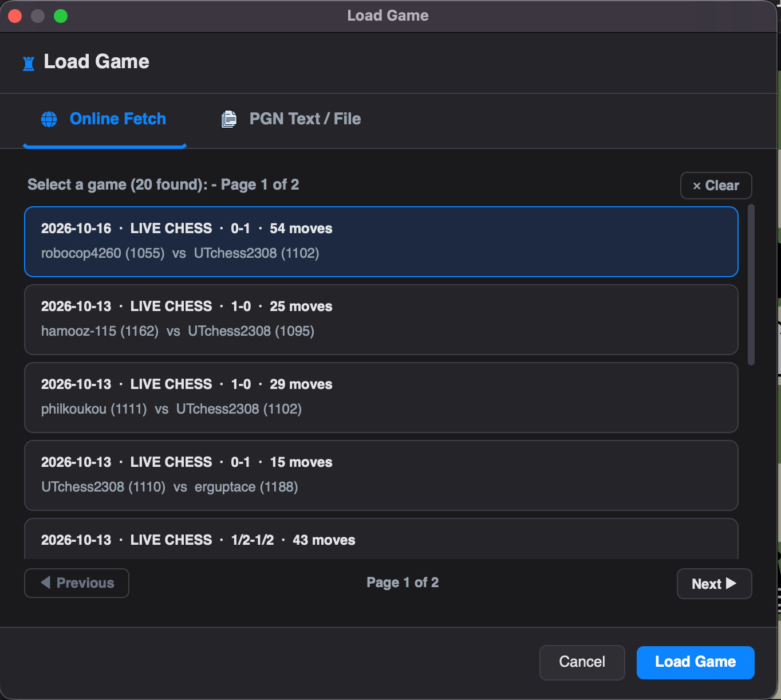Cancel the Load Game dialog
The image size is (781, 700).
tap(582, 662)
